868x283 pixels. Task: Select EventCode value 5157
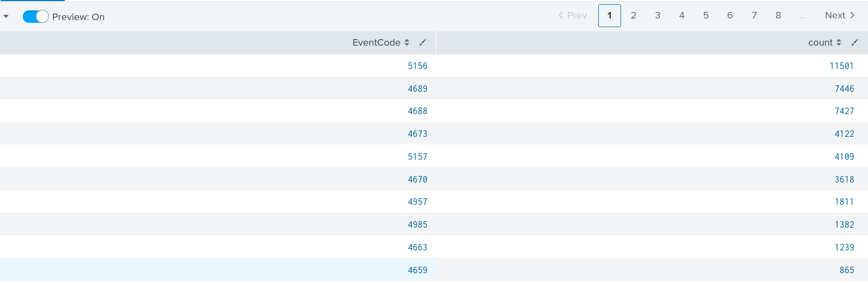418,156
